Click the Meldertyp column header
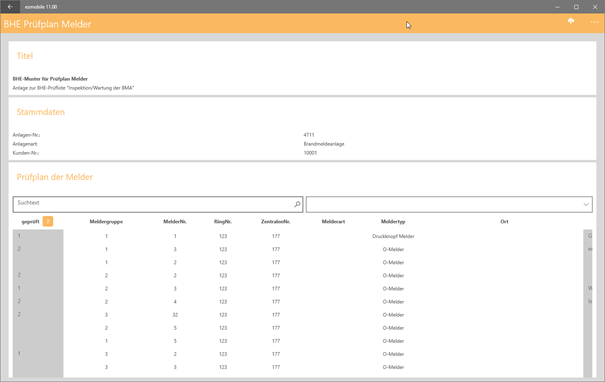The image size is (605, 382). [393, 221]
